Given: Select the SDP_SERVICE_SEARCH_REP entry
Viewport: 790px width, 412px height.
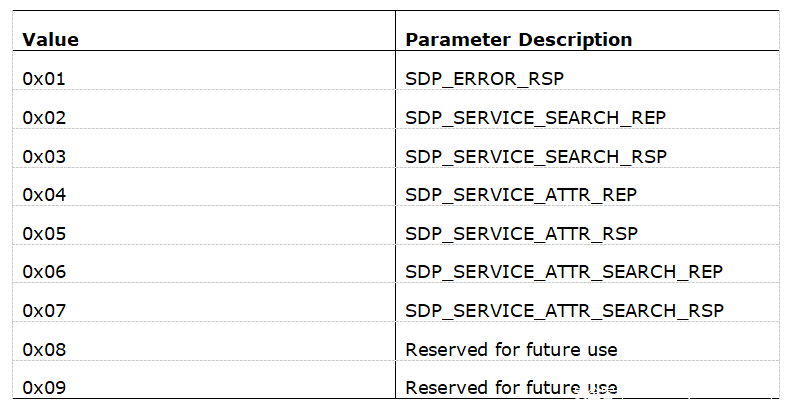Looking at the screenshot, I should pos(535,117).
